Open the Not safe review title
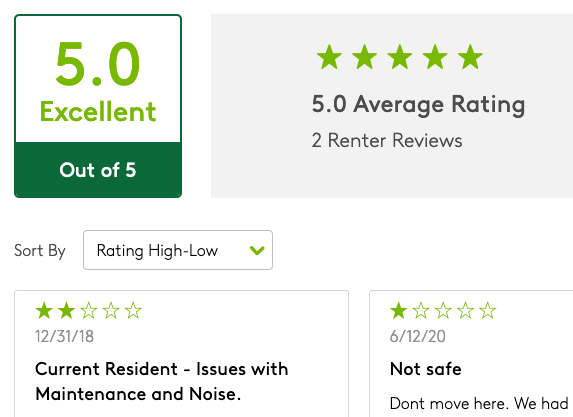573x417 pixels. point(426,369)
